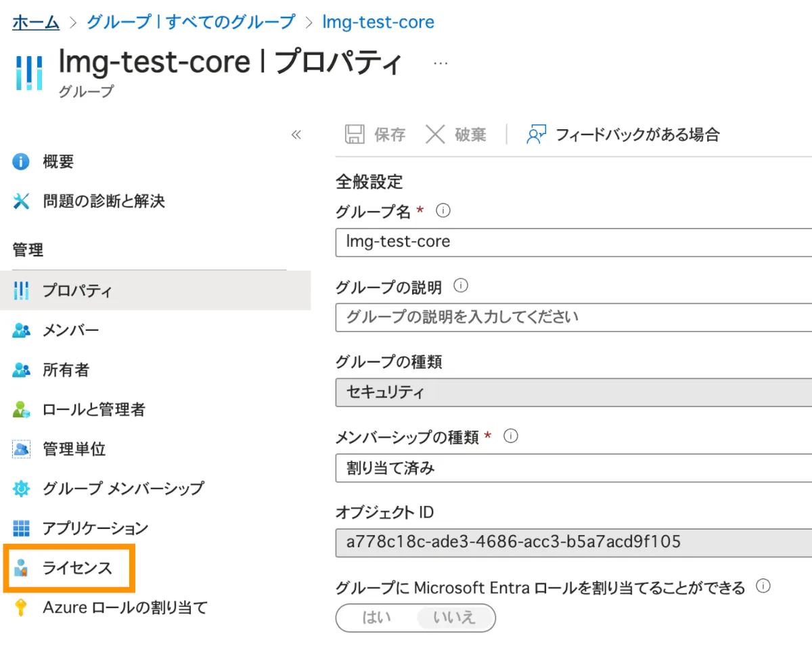Click the Discard (破棄) X icon
812x646 pixels.
(435, 134)
